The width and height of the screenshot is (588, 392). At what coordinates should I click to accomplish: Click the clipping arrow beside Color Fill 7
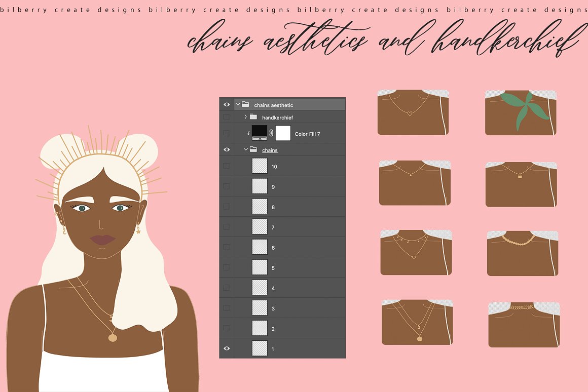(x=248, y=134)
